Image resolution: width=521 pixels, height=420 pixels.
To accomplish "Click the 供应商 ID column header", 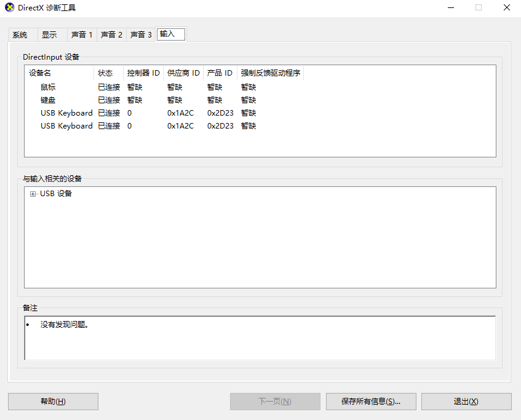I will click(183, 73).
